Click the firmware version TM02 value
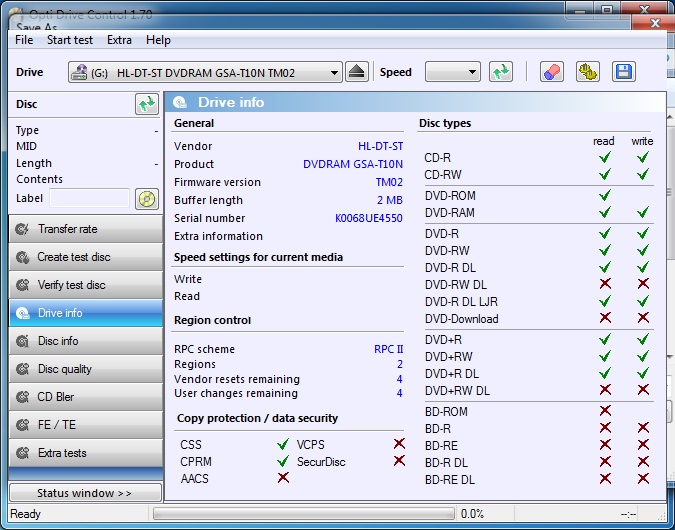 389,183
